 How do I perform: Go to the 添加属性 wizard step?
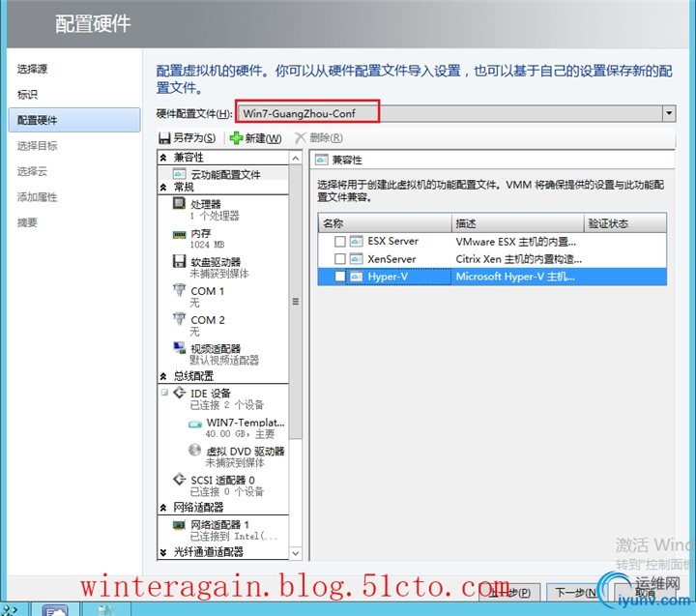click(38, 197)
